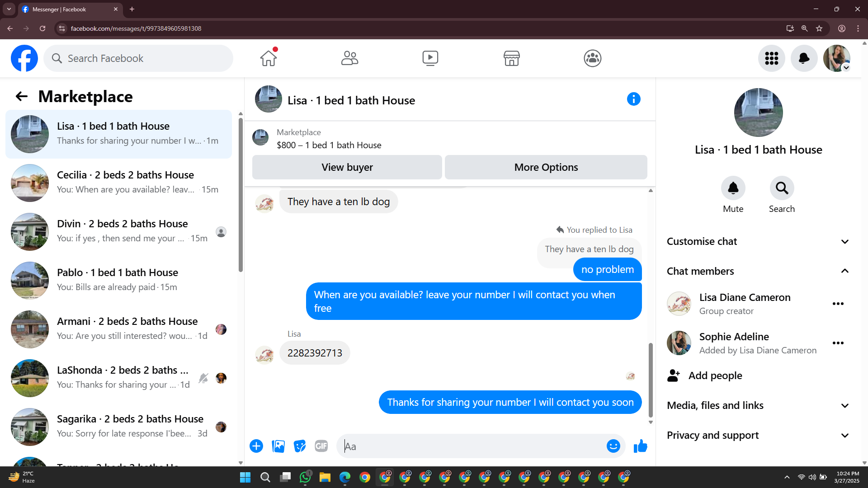868x488 pixels.
Task: Open Armani 2 beds 2 baths House conversation
Action: [118, 329]
